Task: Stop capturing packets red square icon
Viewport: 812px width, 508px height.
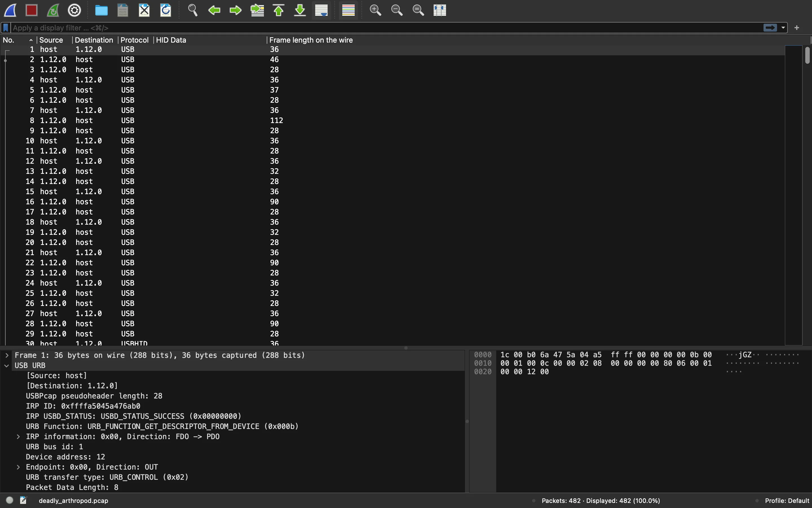Action: point(32,10)
